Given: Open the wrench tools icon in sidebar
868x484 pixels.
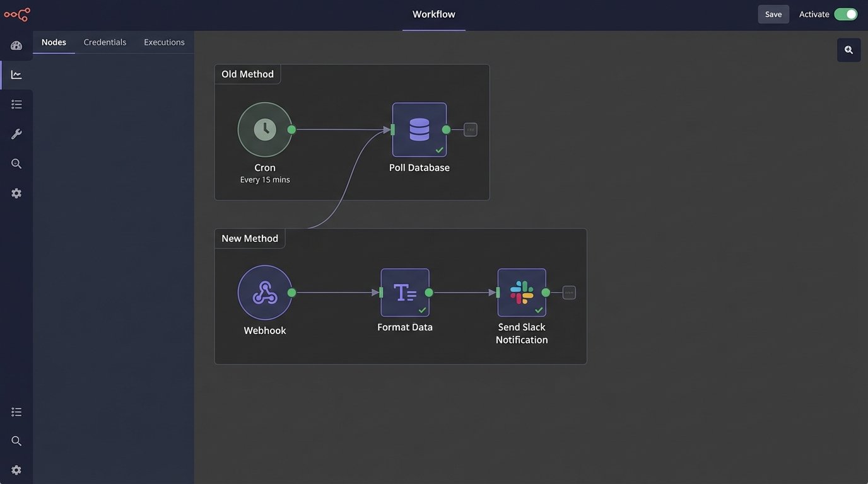Looking at the screenshot, I should 16,134.
